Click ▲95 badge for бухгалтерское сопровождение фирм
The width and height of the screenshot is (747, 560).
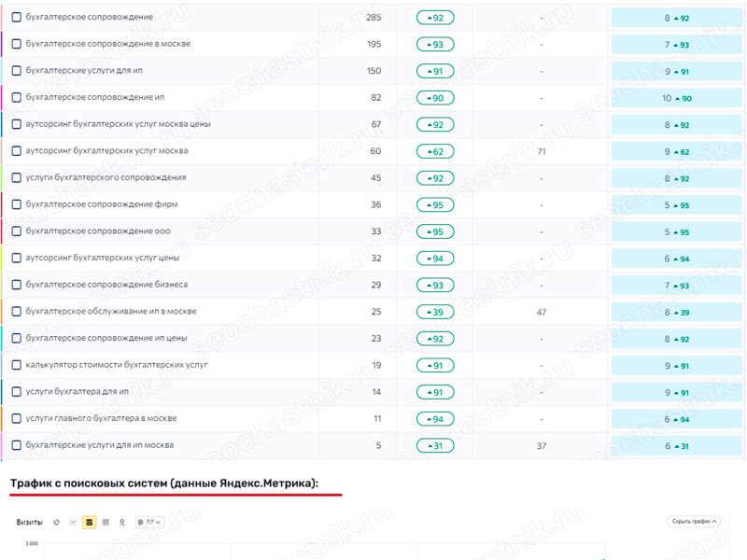pyautogui.click(x=435, y=204)
